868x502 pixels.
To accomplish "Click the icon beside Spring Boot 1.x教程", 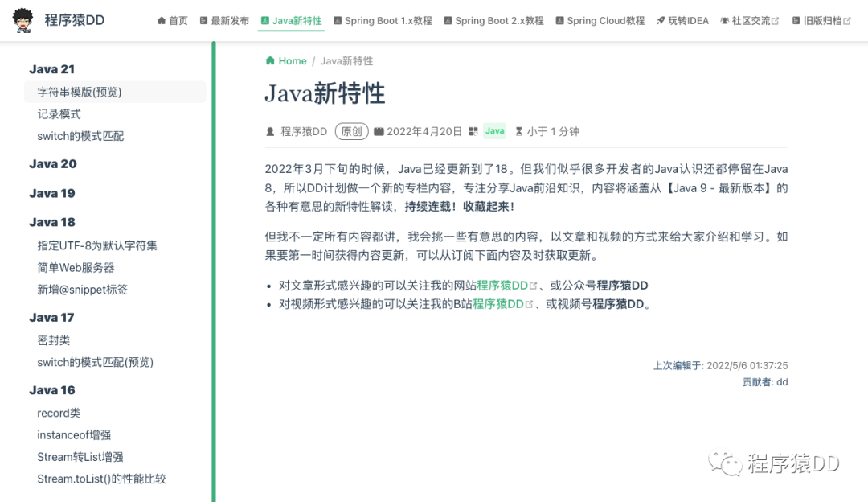I will click(x=338, y=20).
